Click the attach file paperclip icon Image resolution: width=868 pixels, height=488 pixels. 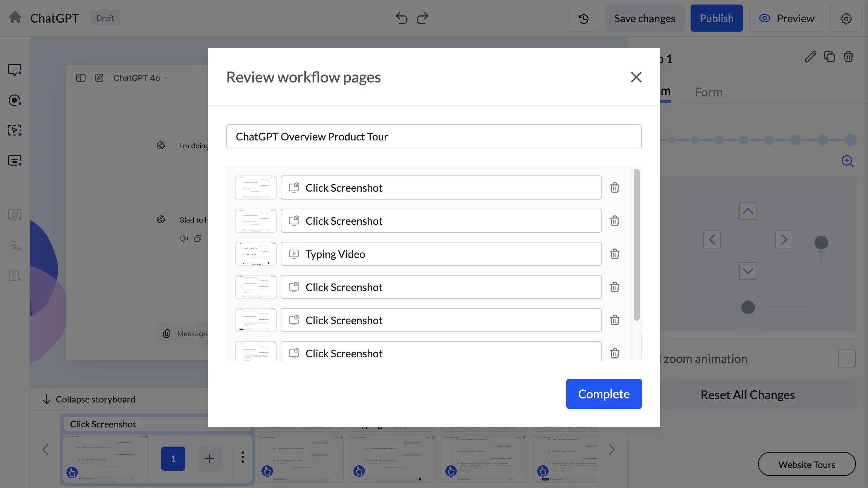tap(167, 334)
